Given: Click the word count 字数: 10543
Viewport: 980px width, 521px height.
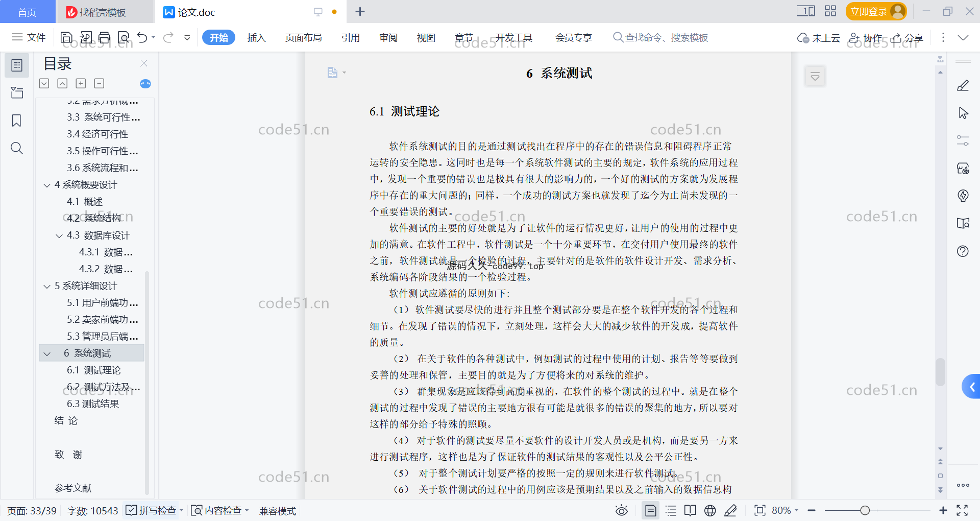Looking at the screenshot, I should click(x=92, y=510).
